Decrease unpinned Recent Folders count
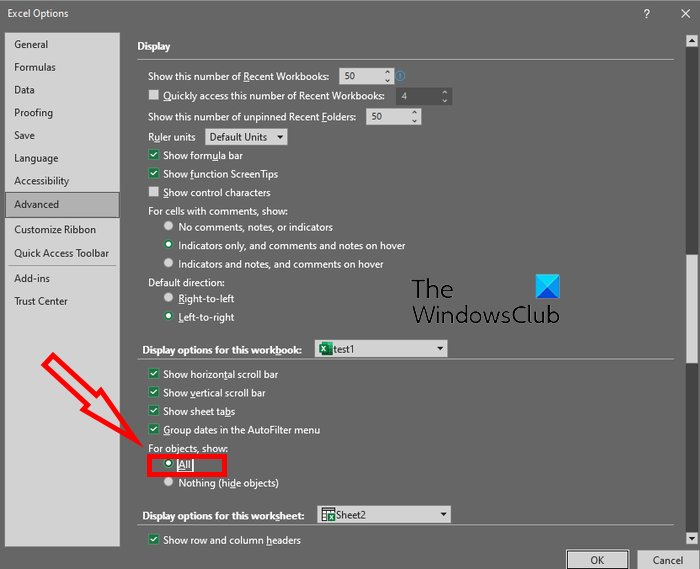Screen dimensions: 700x569 415,121
